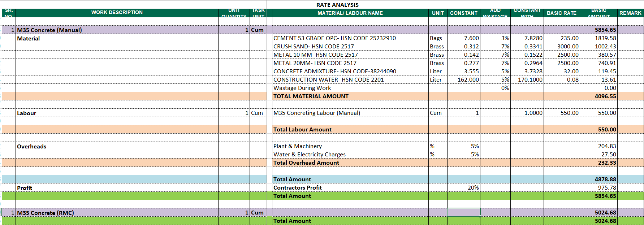Click construction water constant 162.000
The height and width of the screenshot is (225, 644).
click(464, 80)
